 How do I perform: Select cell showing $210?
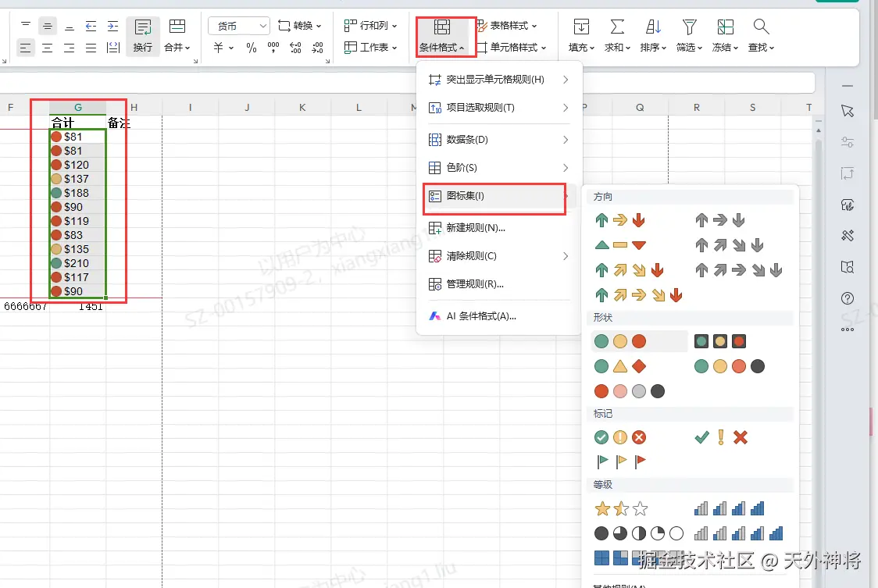click(78, 263)
